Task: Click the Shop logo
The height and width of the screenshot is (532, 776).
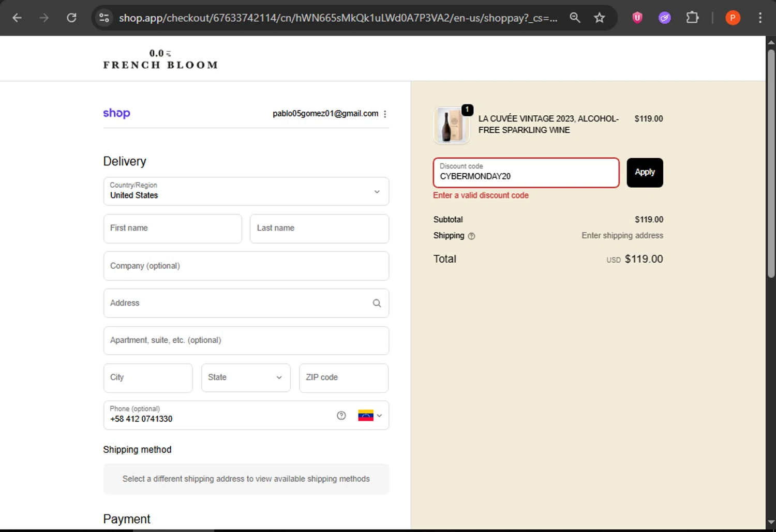Action: tap(116, 113)
